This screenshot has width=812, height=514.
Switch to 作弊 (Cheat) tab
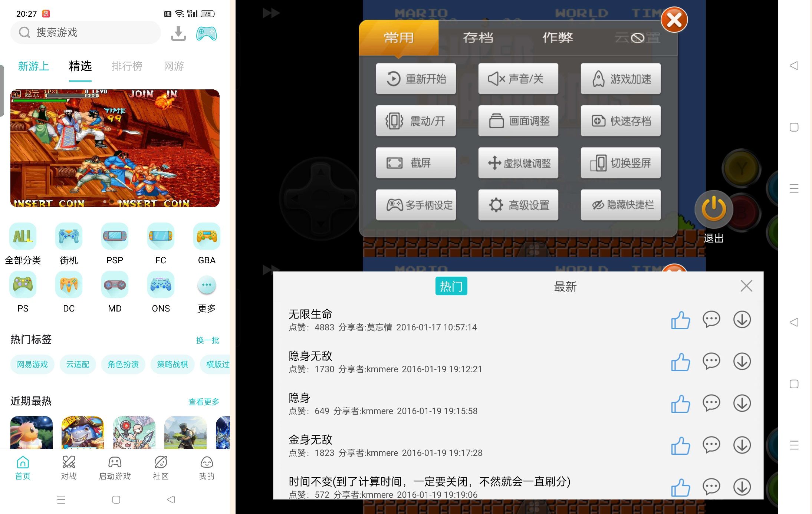pos(556,37)
